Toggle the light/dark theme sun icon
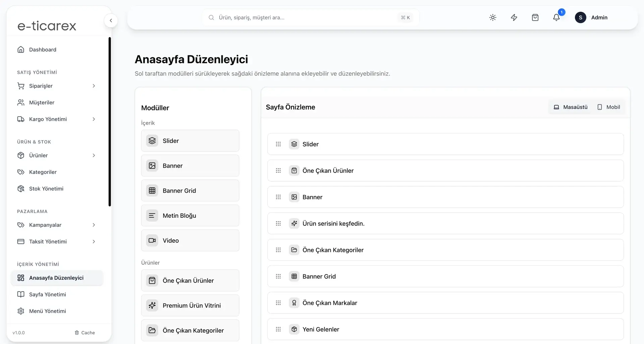Image resolution: width=644 pixels, height=344 pixels. (x=492, y=17)
